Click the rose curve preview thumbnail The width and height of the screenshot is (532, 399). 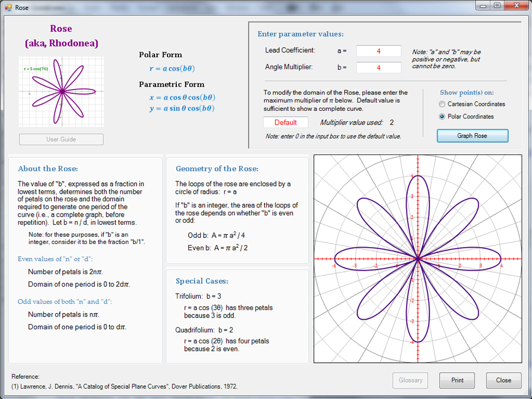click(61, 92)
